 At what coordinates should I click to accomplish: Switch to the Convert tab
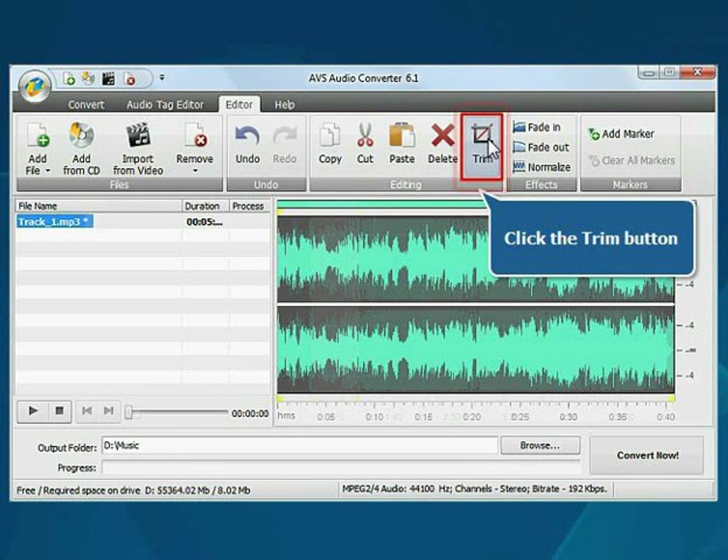(86, 105)
